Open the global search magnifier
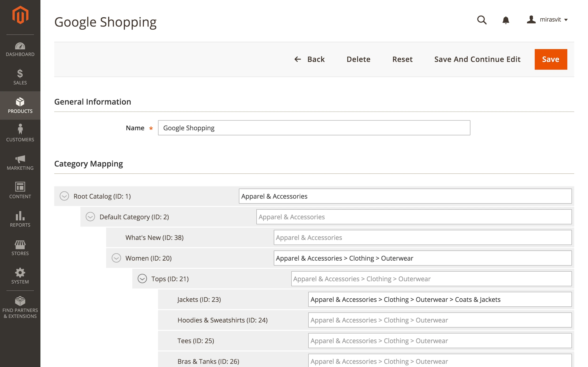The height and width of the screenshot is (367, 588). click(x=482, y=20)
